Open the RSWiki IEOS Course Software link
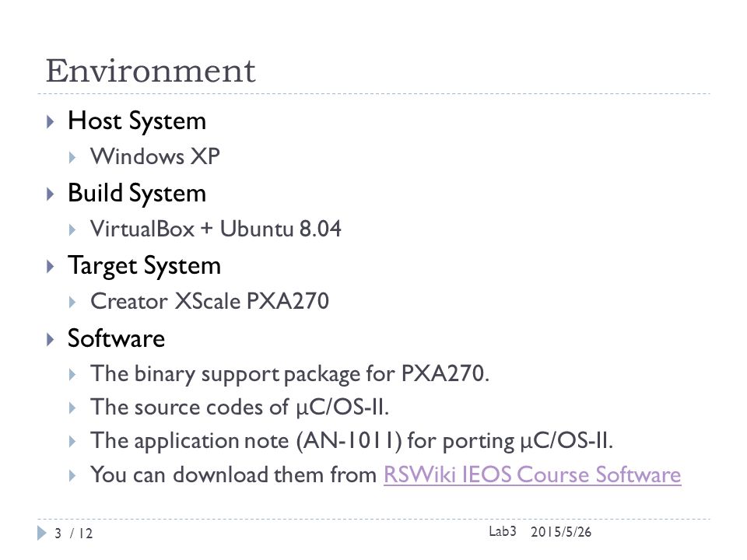The image size is (747, 560). [532, 474]
